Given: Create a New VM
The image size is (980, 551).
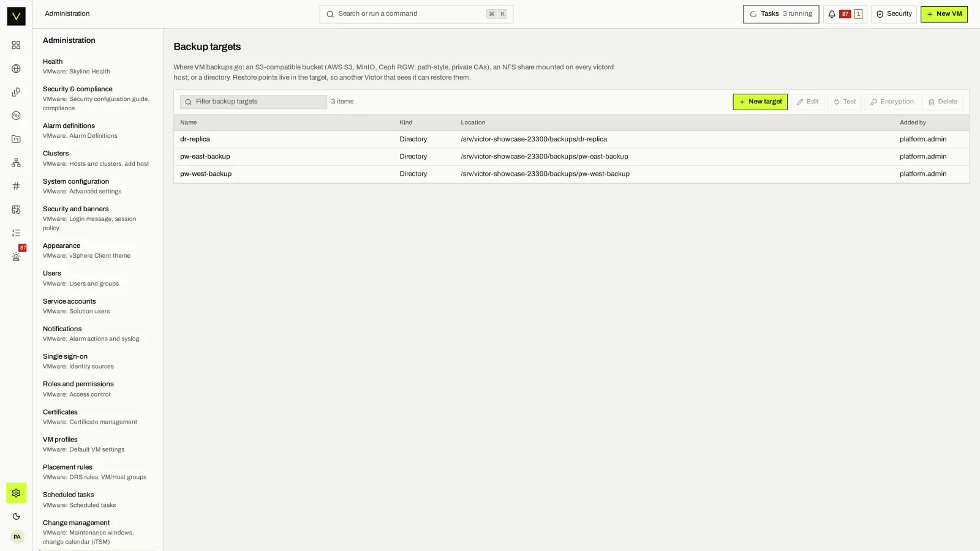Looking at the screenshot, I should [944, 14].
